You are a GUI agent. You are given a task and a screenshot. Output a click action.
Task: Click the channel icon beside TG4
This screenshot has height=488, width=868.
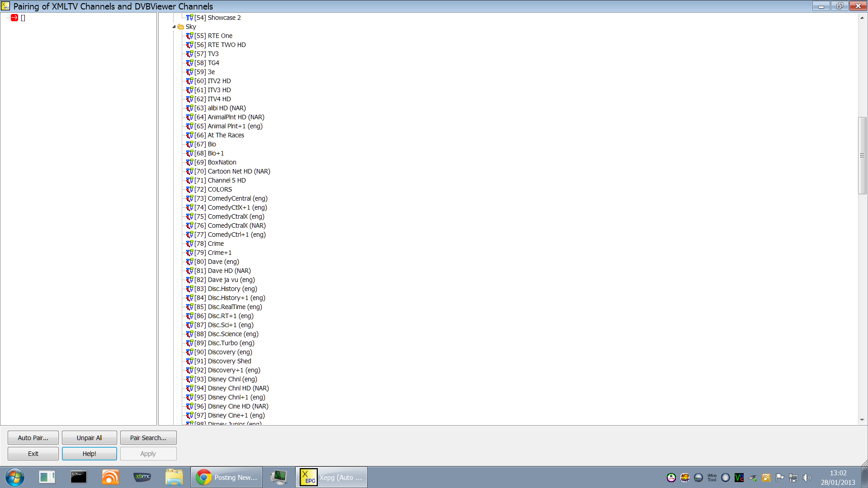189,63
